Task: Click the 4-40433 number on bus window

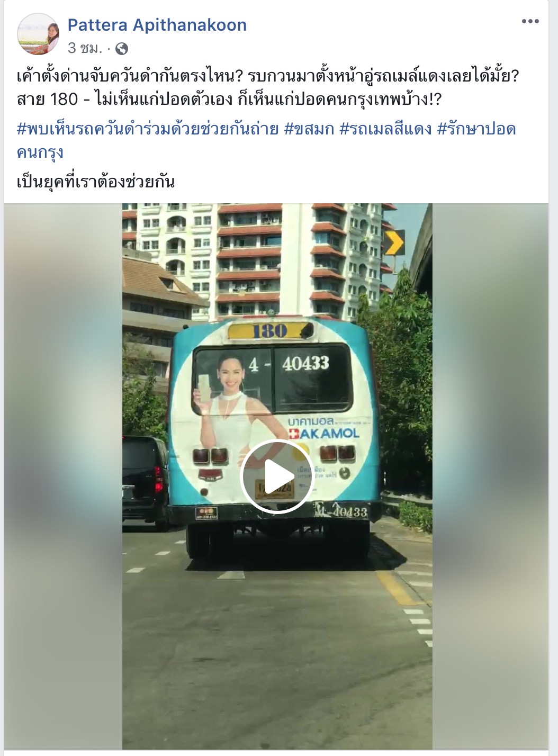Action: [x=290, y=364]
